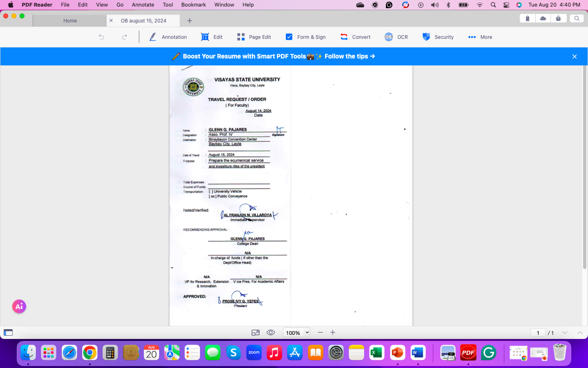The height and width of the screenshot is (368, 588).
Task: Expand the More tools menu
Action: [x=480, y=37]
